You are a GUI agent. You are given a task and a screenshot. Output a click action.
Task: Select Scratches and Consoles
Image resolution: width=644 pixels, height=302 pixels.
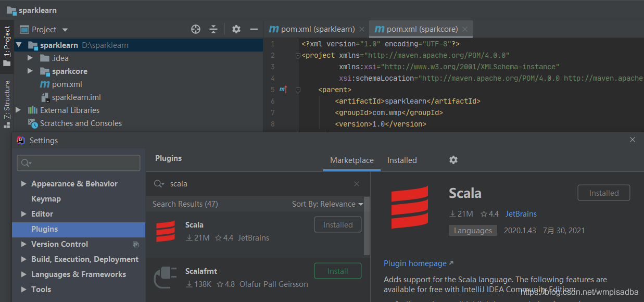(x=75, y=123)
